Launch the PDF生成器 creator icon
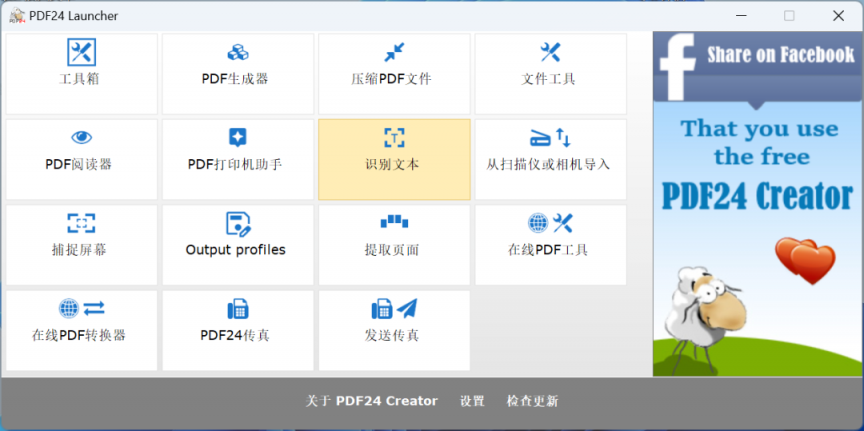The width and height of the screenshot is (864, 431). click(x=237, y=53)
